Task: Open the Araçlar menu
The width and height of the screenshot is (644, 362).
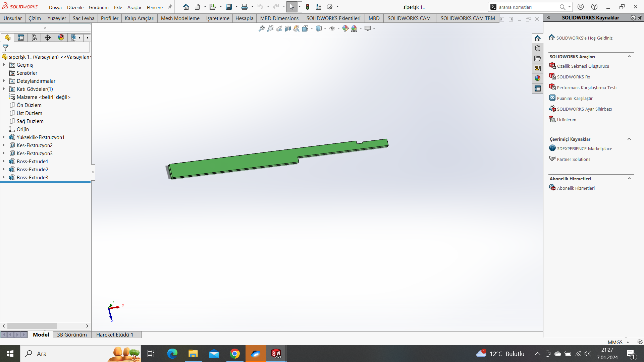Action: [x=134, y=7]
